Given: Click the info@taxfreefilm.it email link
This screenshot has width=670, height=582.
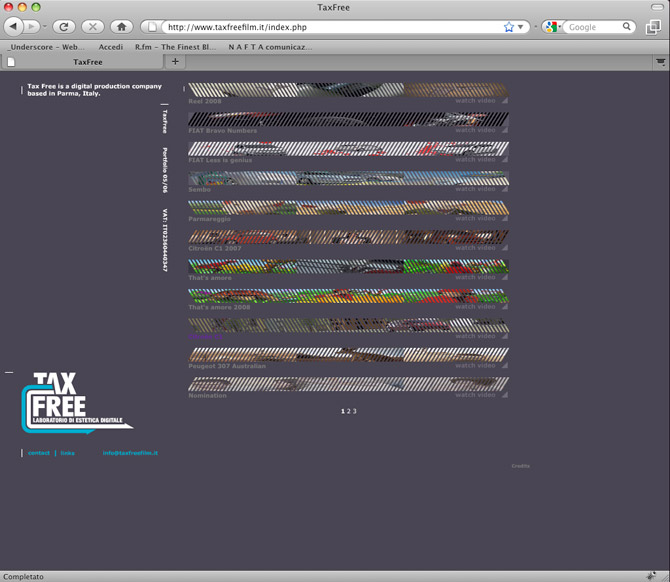Looking at the screenshot, I should 130,453.
